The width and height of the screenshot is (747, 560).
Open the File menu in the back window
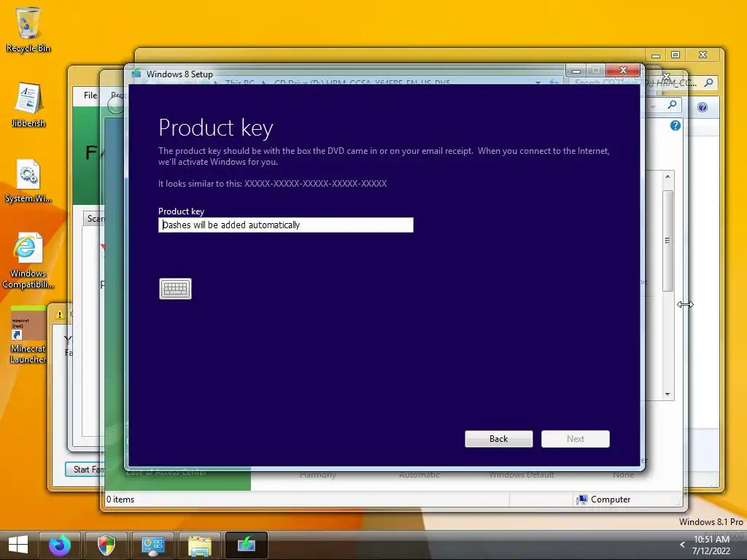(90, 96)
